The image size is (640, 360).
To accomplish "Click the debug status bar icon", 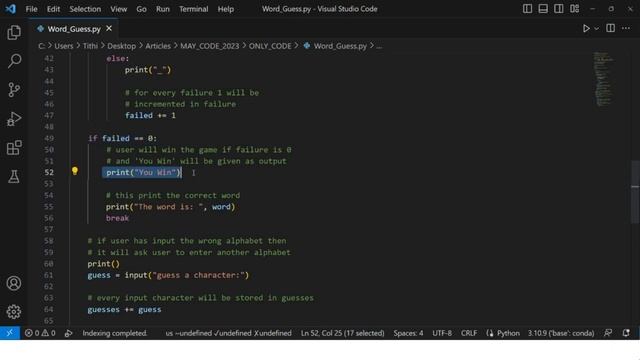I will coord(69,333).
